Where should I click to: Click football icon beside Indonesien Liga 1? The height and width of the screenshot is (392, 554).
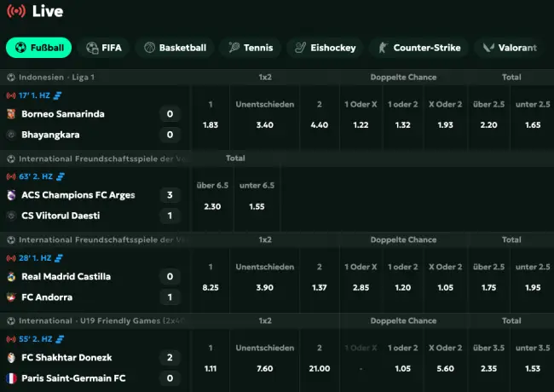click(x=11, y=77)
